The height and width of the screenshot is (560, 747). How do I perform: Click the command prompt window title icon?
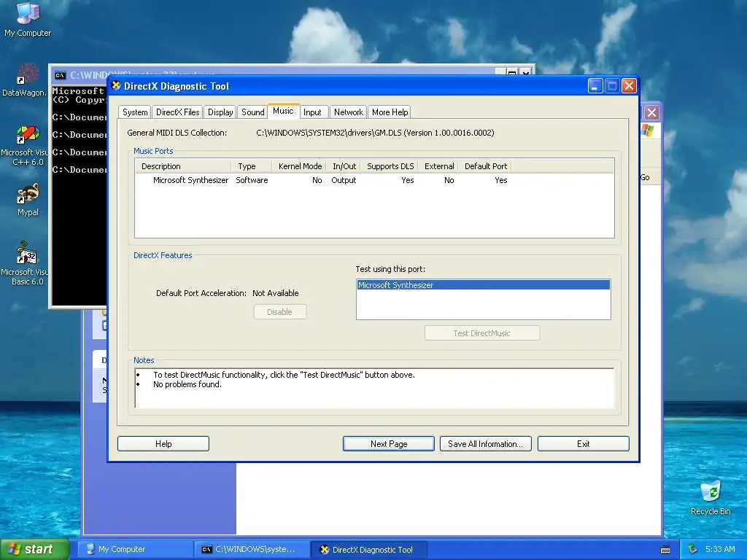tap(60, 75)
